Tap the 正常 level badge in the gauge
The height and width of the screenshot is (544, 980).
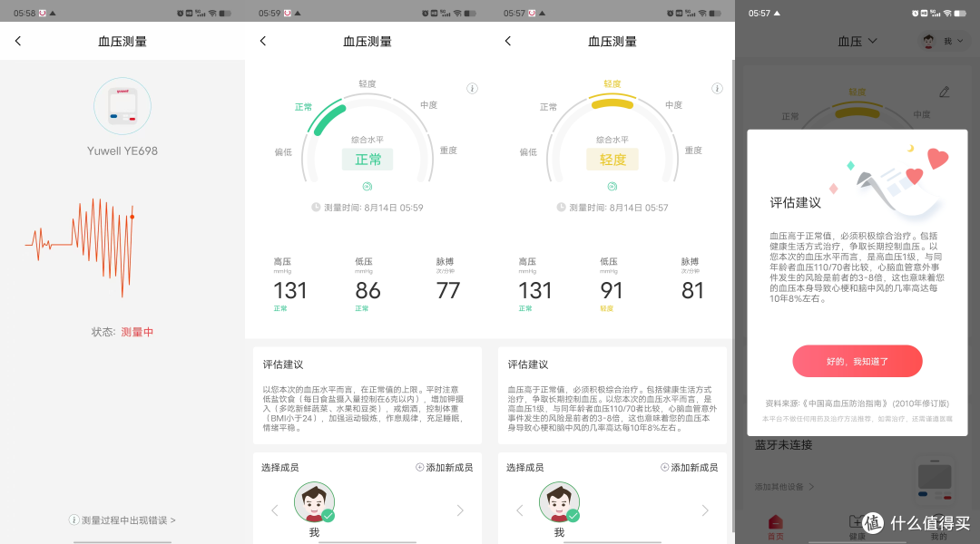point(367,160)
